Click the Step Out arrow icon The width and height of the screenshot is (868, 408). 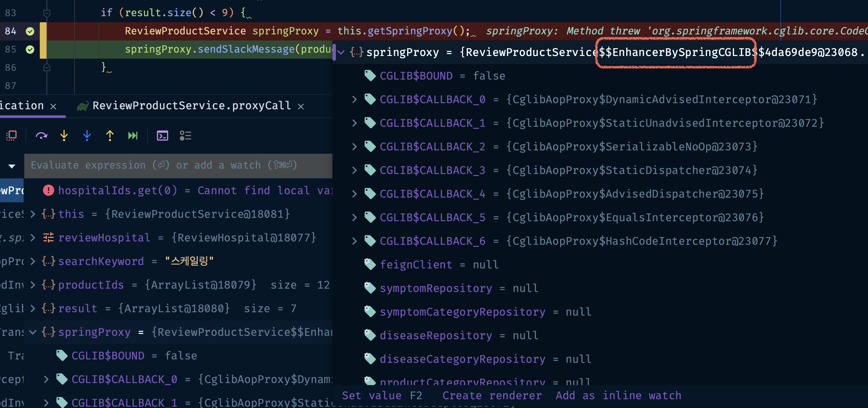tap(110, 136)
